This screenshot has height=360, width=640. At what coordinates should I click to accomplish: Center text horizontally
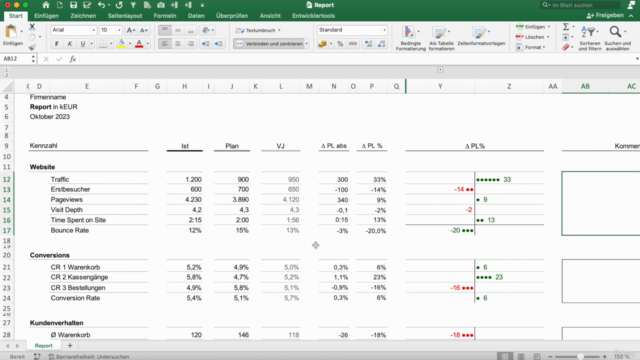[x=178, y=44]
